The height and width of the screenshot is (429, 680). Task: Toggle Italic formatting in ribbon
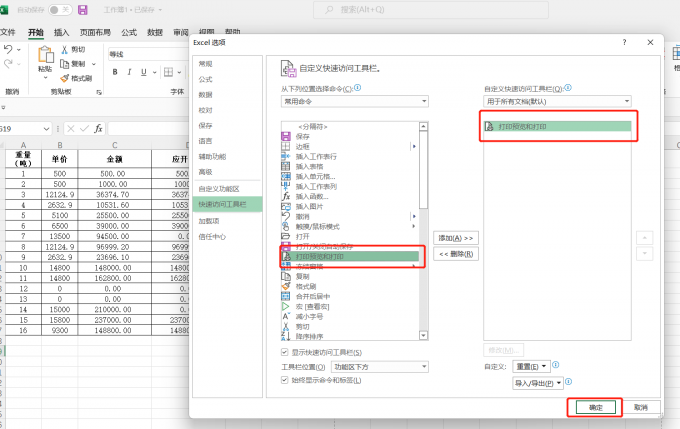[129, 72]
